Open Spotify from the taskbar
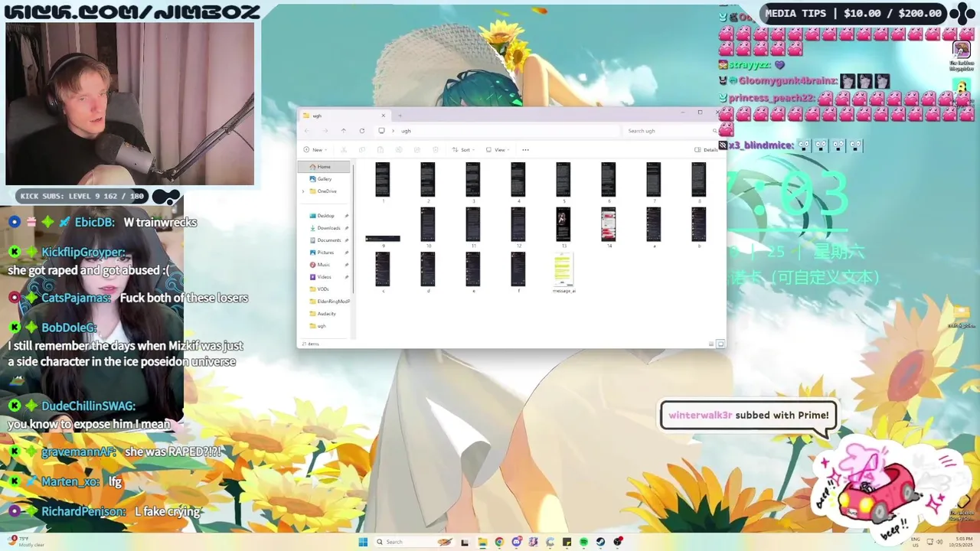The height and width of the screenshot is (551, 980). pyautogui.click(x=583, y=542)
